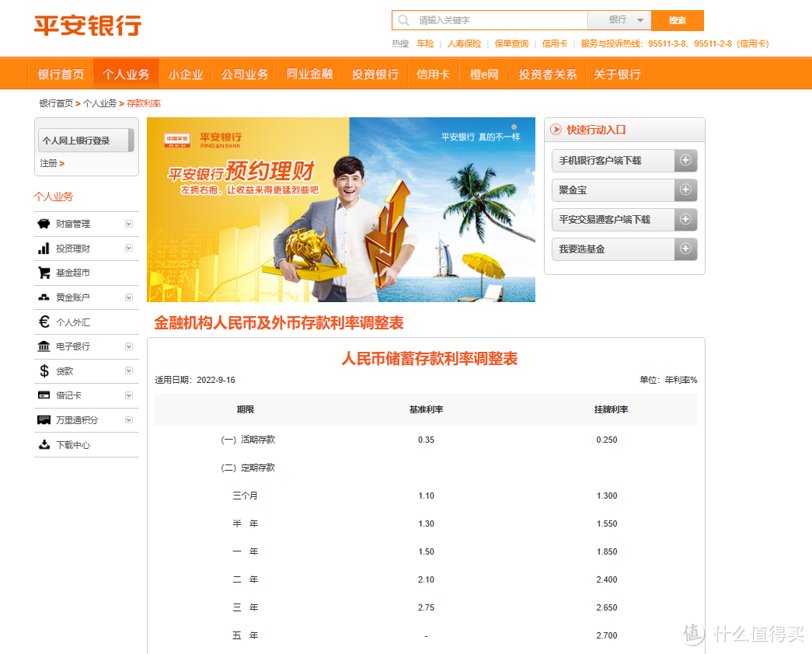
Task: Click the search magnifier icon
Action: 403,20
